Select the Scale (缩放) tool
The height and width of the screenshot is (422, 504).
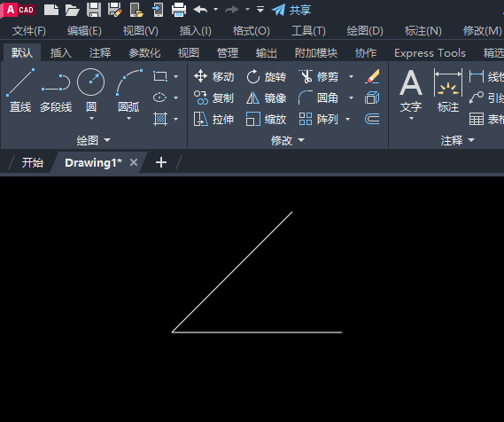266,119
